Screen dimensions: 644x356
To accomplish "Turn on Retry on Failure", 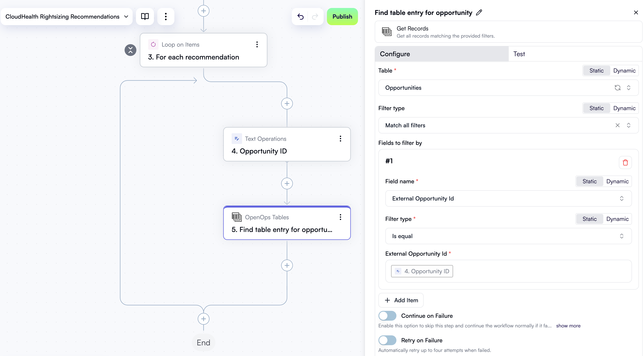I will [x=387, y=340].
